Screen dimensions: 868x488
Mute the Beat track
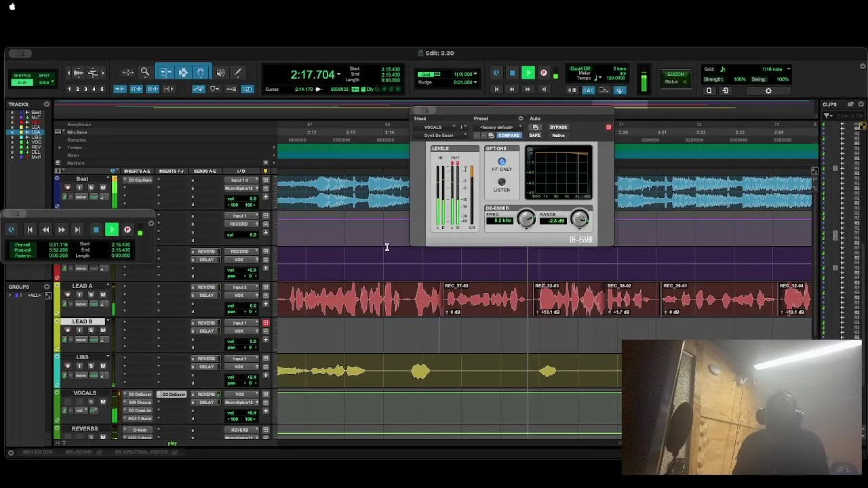(103, 188)
